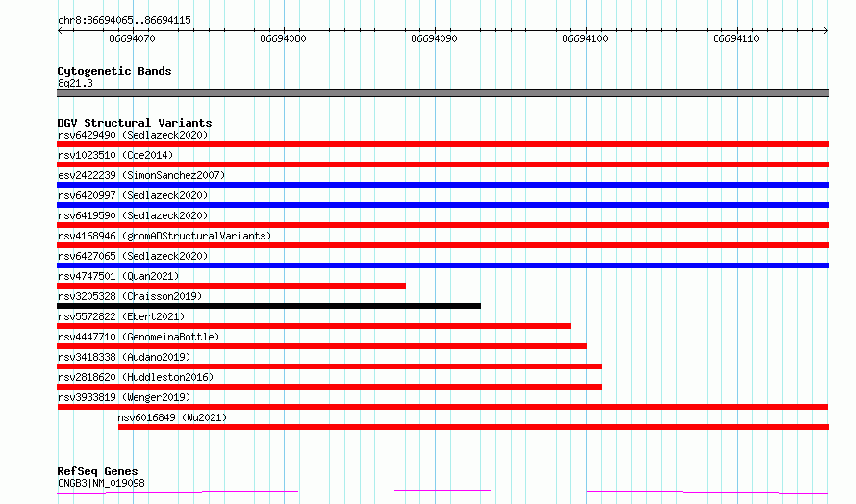Click the magenta CNGB3 transcript line

coord(442,492)
